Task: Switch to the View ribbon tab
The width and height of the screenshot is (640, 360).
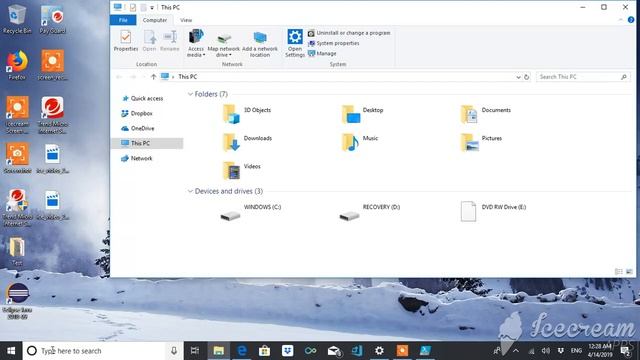Action: pos(186,20)
